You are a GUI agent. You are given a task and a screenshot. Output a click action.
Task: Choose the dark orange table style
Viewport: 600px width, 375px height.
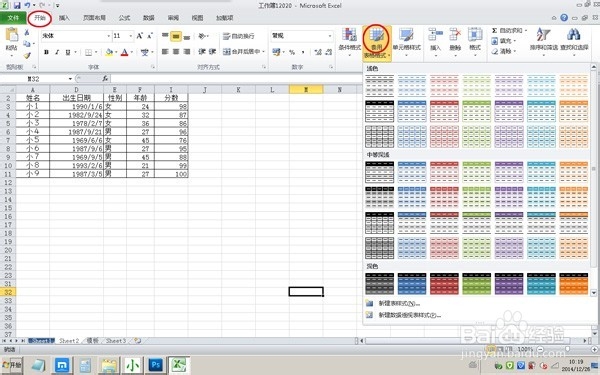click(x=574, y=284)
